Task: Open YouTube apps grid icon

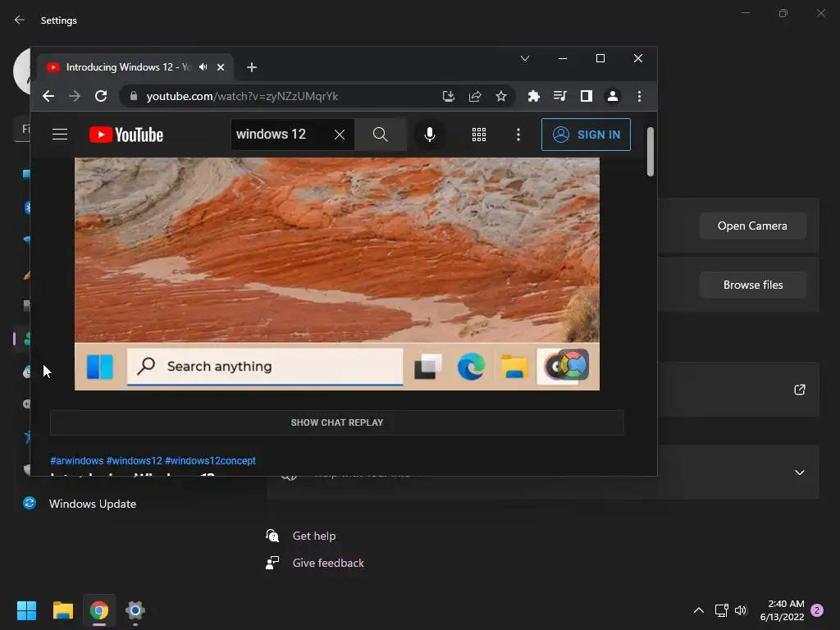Action: (479, 135)
